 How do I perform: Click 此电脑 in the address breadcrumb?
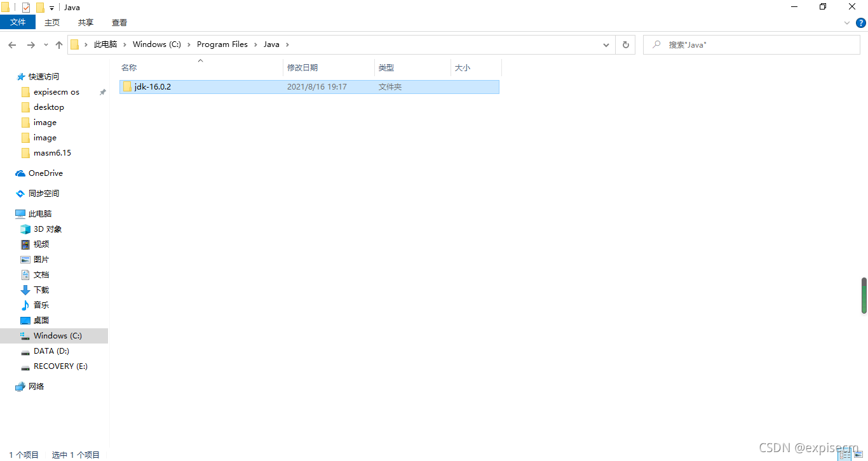pos(105,44)
